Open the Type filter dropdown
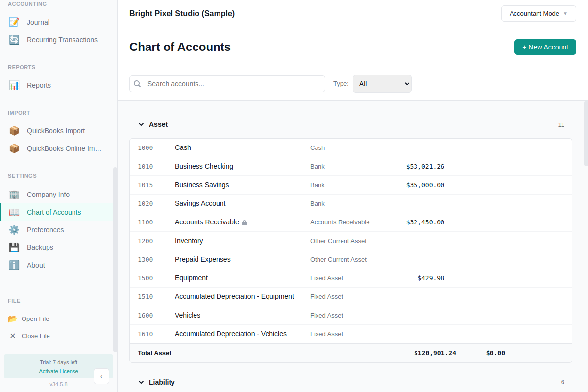588x392 pixels. click(382, 83)
